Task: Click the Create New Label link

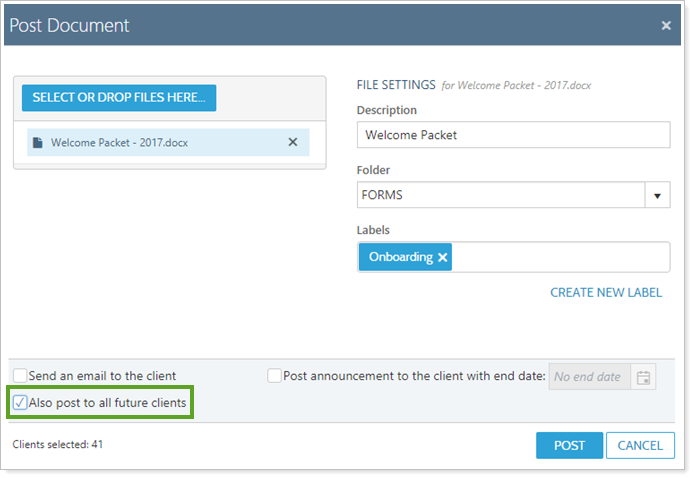Action: pyautogui.click(x=605, y=292)
